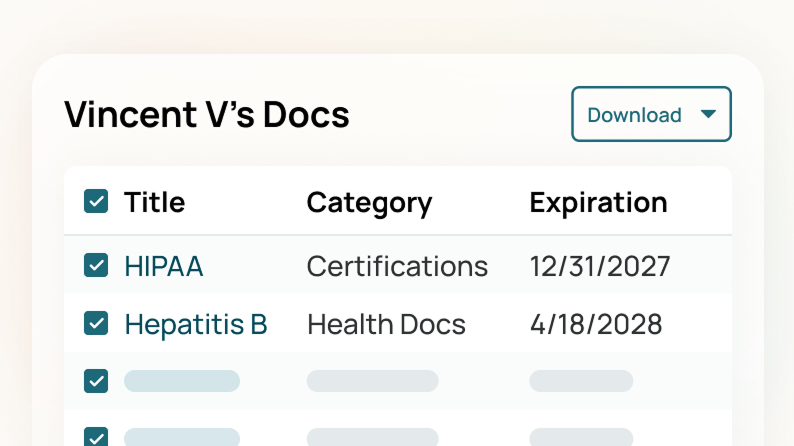The image size is (794, 446).
Task: Toggle the fourth row's checkbox
Action: coord(96,437)
